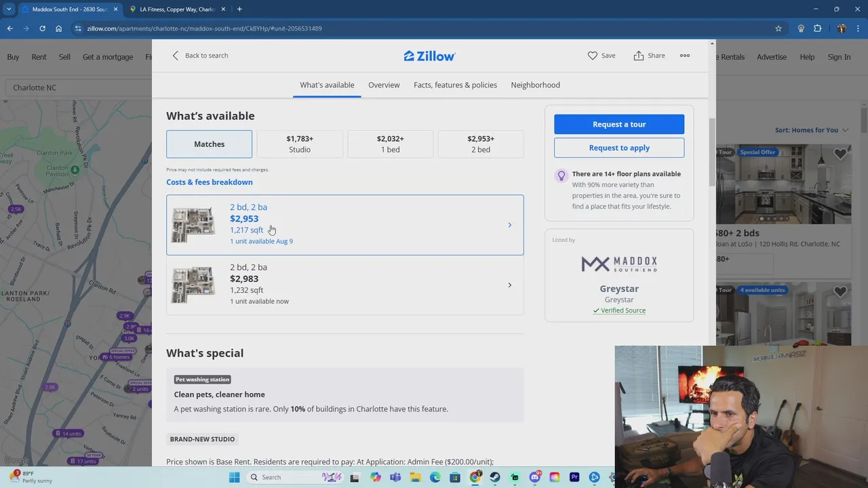868x488 pixels.
Task: Switch to Overview tab
Action: coord(384,85)
